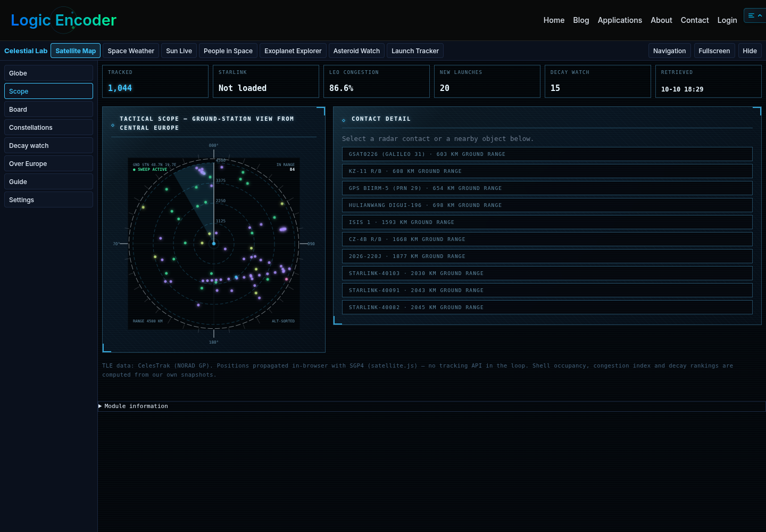Select the Over Europe view
This screenshot has width=766, height=532.
point(48,163)
